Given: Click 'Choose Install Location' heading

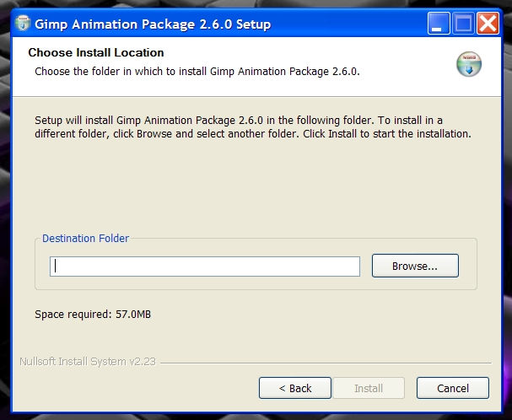Looking at the screenshot, I should pyautogui.click(x=96, y=52).
